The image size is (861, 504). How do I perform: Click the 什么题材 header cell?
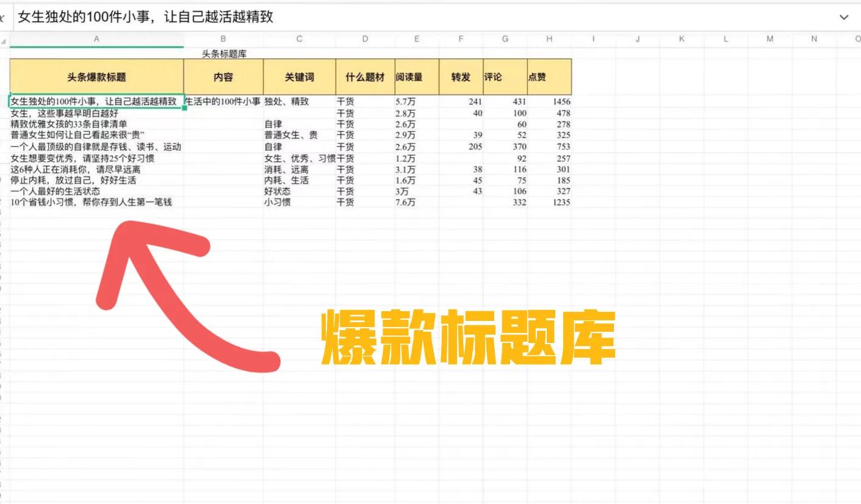coord(365,76)
